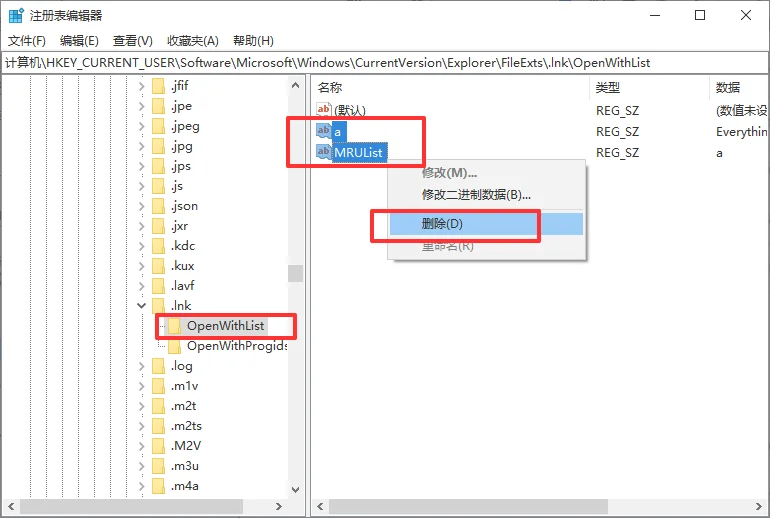Click the OpenWithList folder icon
770x518 pixels.
coord(174,326)
